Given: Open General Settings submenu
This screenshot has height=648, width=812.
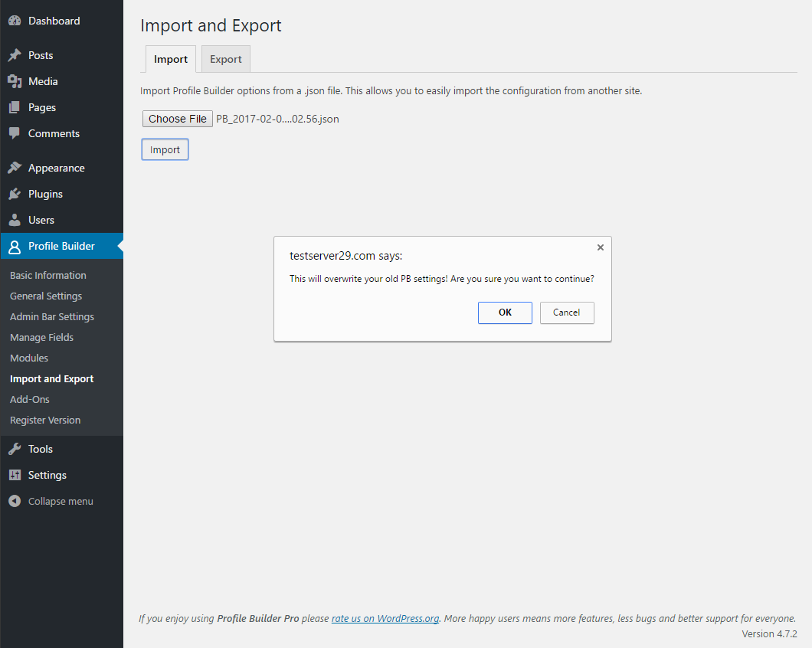Looking at the screenshot, I should [x=46, y=296].
